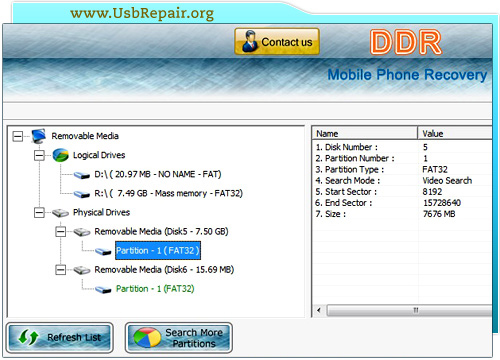Click the R:\ Mass memory drive icon
The width and height of the screenshot is (500, 360).
coord(82,194)
